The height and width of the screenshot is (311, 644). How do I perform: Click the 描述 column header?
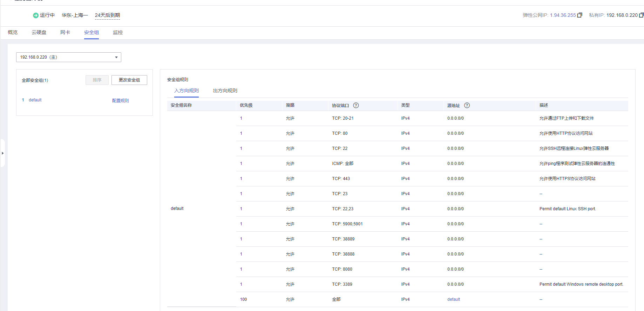pyautogui.click(x=544, y=105)
